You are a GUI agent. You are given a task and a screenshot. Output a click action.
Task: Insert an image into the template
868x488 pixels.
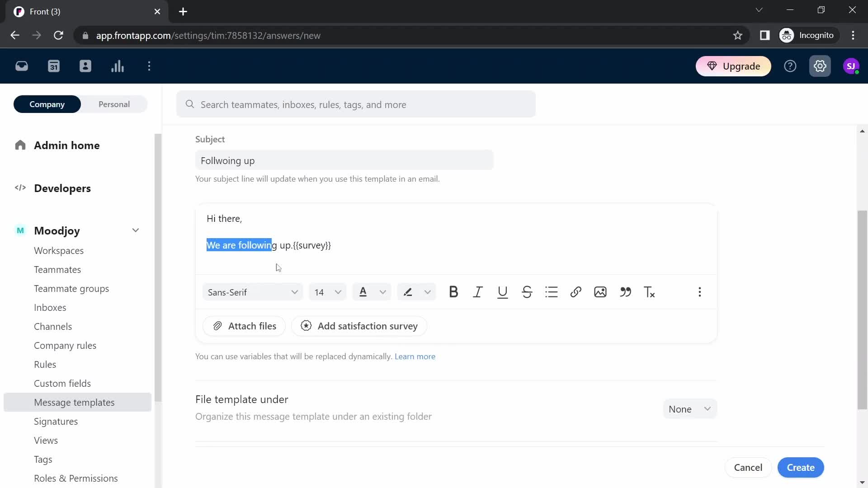pyautogui.click(x=600, y=292)
